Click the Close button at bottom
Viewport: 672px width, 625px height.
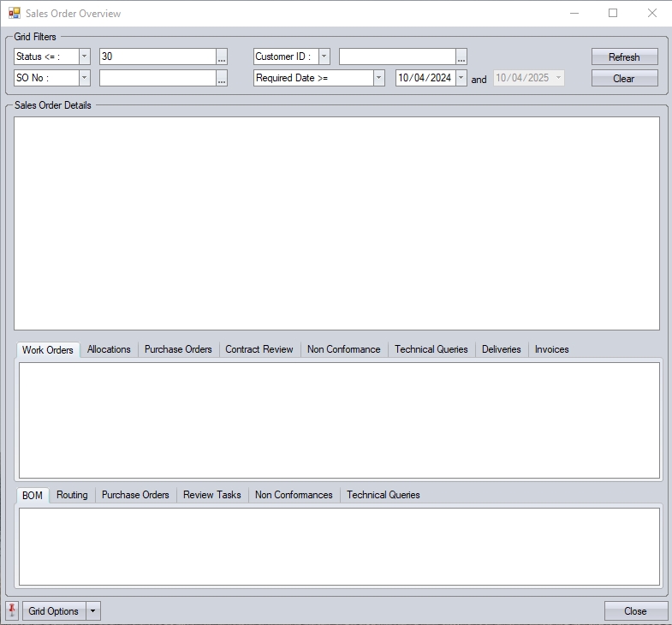[x=635, y=610]
